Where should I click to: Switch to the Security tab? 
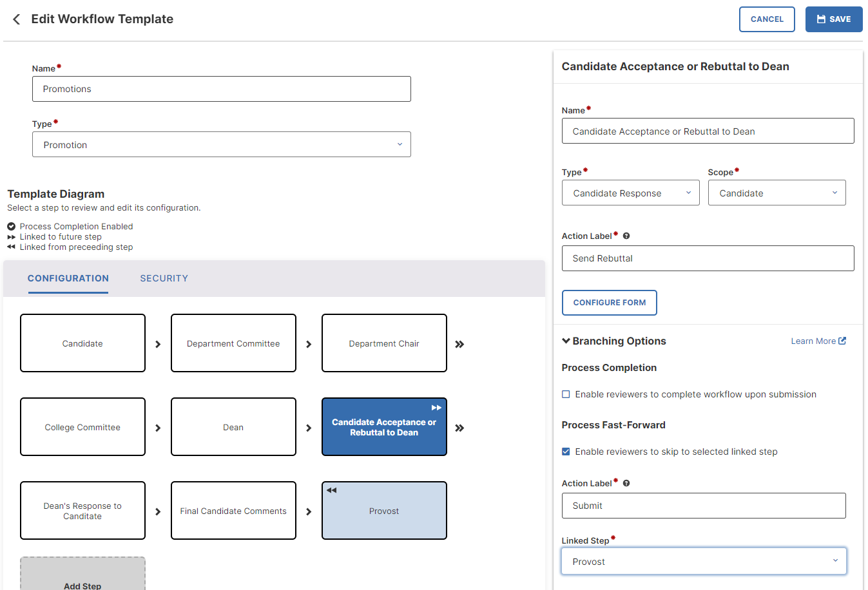click(x=164, y=279)
